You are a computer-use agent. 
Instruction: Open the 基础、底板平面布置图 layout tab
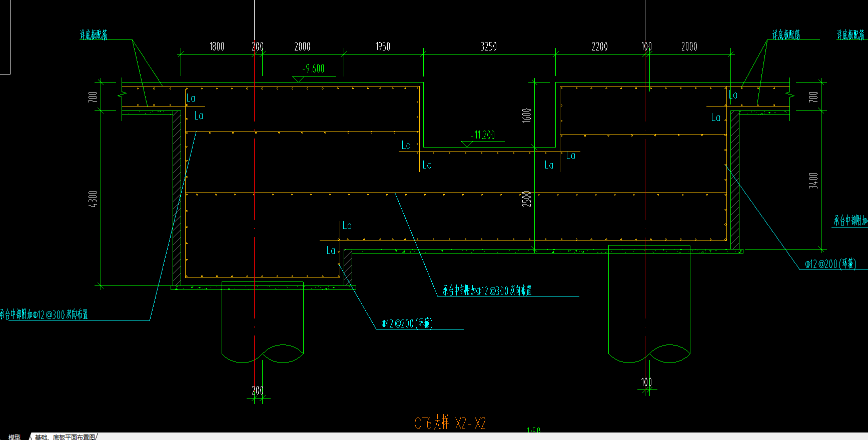tap(65, 436)
